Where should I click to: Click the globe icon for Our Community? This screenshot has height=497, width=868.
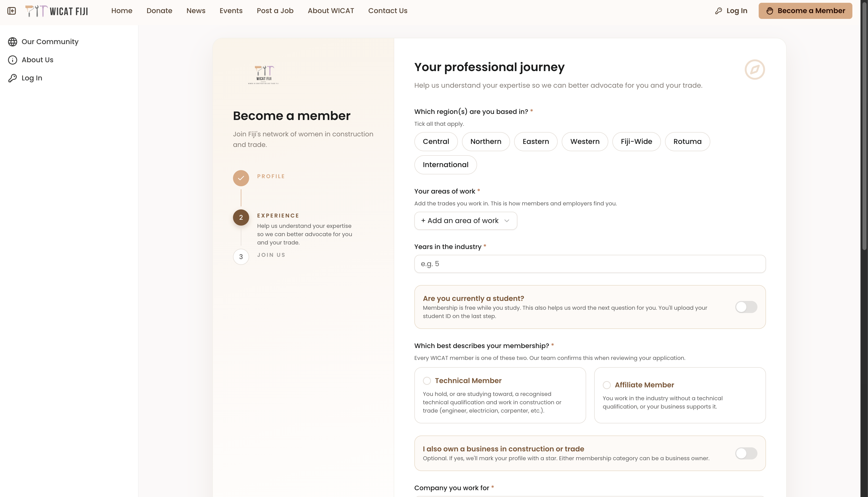click(13, 42)
